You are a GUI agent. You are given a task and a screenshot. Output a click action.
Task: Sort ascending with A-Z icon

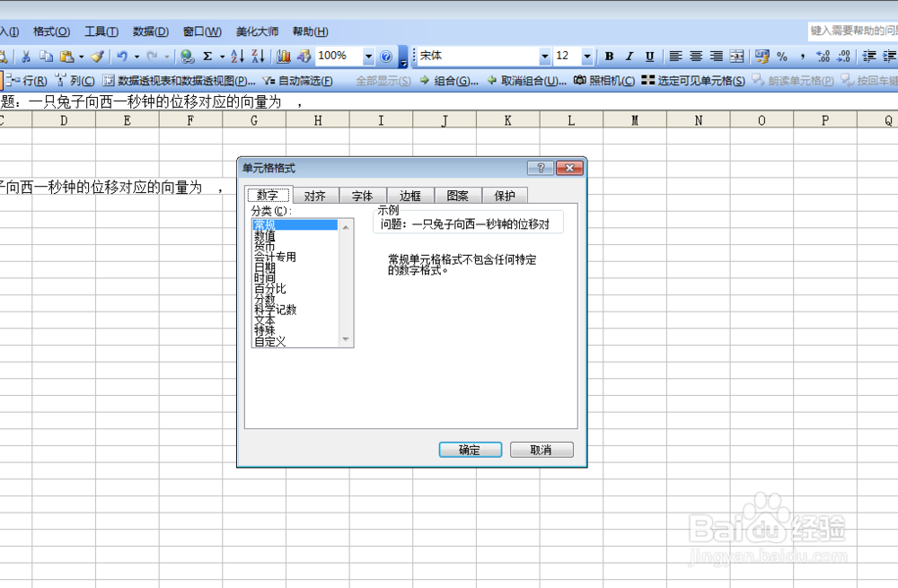237,57
